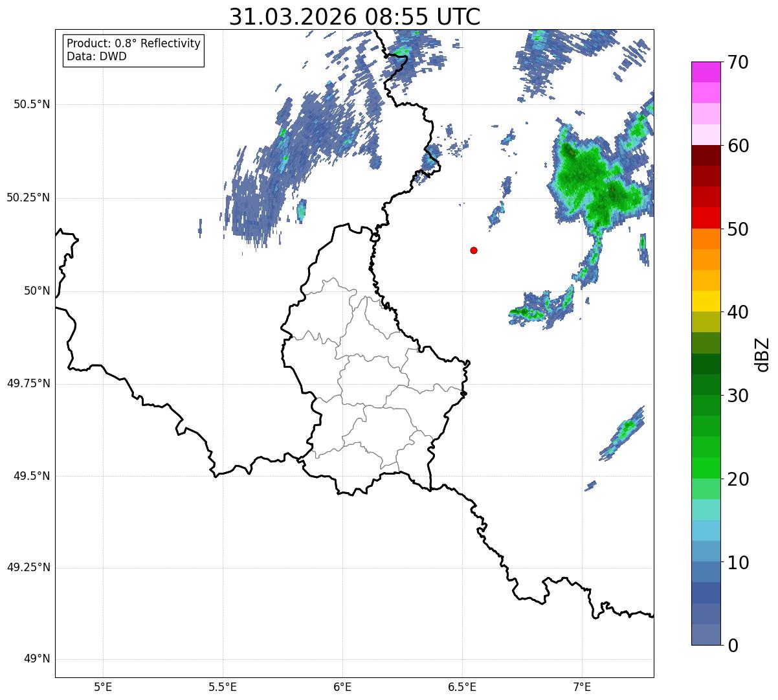
Task: Click the Data: DWD label
Action: point(96,56)
